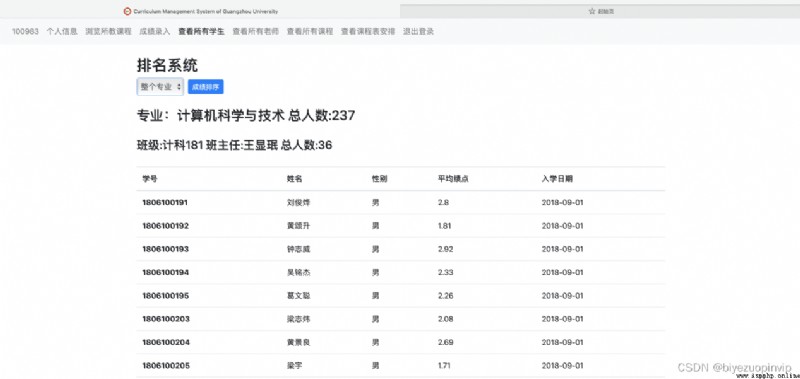800x379 pixels.
Task: Click the 姓名 column header
Action: [295, 179]
